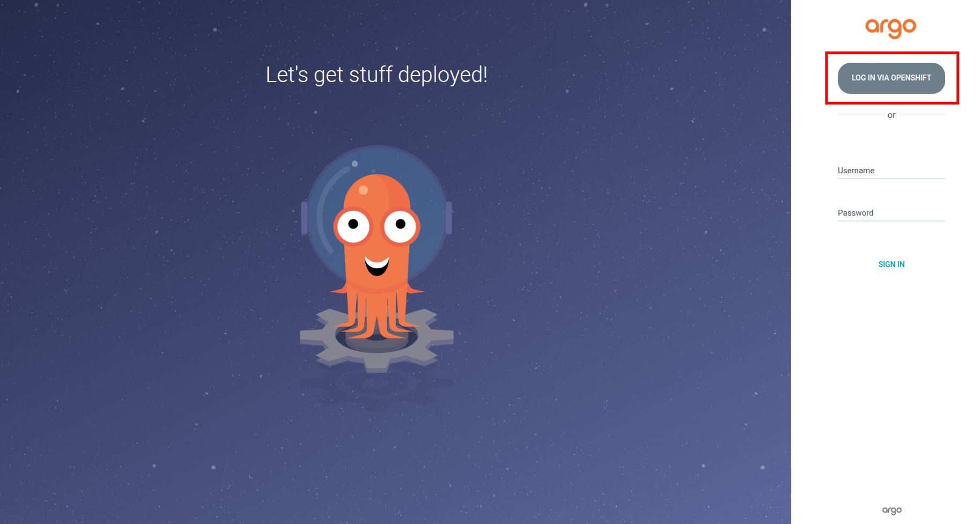
Task: Click the Password input field
Action: tap(891, 212)
